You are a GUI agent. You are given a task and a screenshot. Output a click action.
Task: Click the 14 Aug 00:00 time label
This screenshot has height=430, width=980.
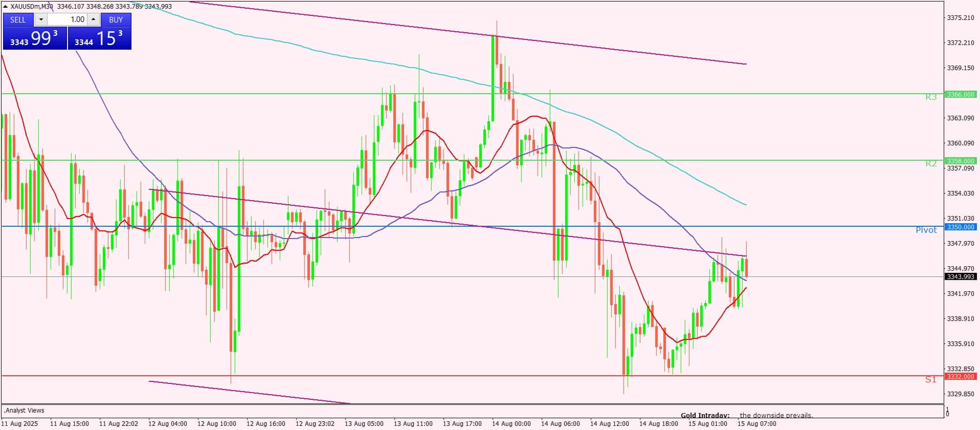point(511,423)
